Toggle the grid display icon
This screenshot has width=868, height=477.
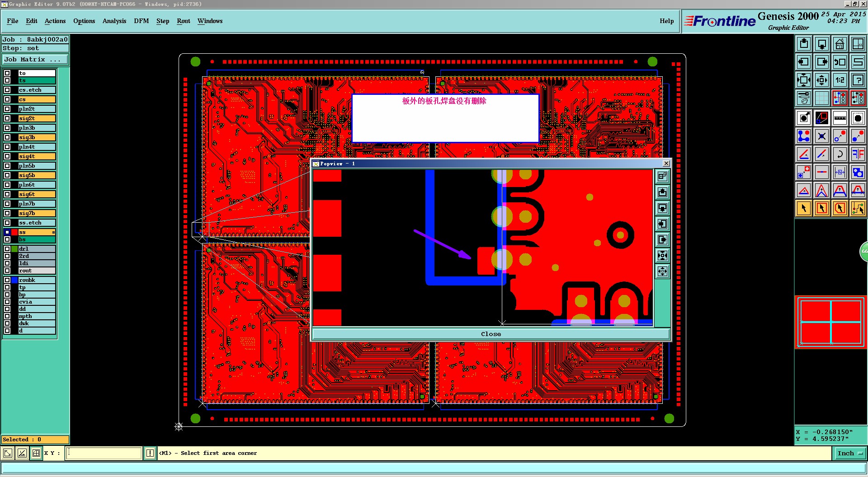(x=822, y=98)
